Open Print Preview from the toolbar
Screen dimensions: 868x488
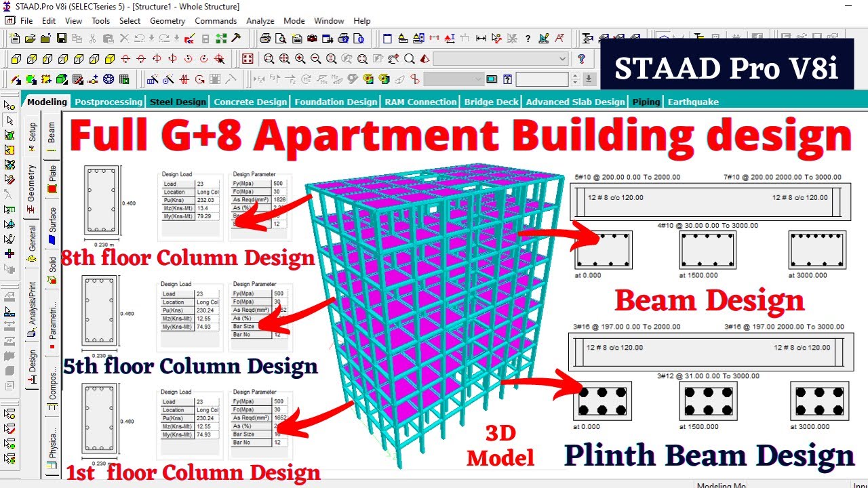(281, 39)
